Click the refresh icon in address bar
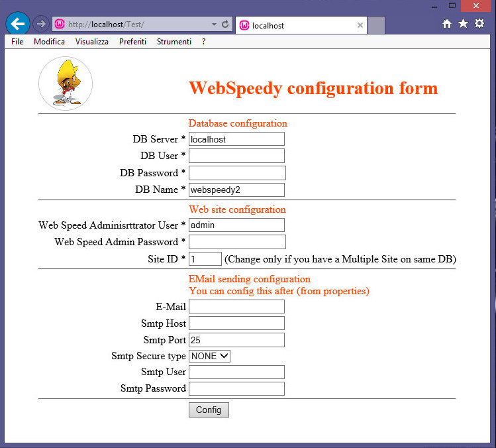Screen dimensions: 496x448 pos(225,24)
